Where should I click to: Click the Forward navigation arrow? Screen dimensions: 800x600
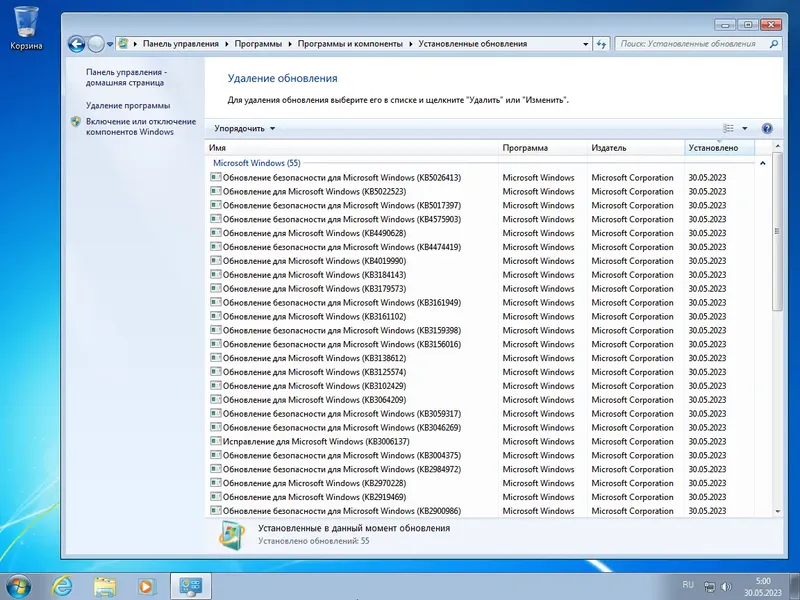coord(96,43)
